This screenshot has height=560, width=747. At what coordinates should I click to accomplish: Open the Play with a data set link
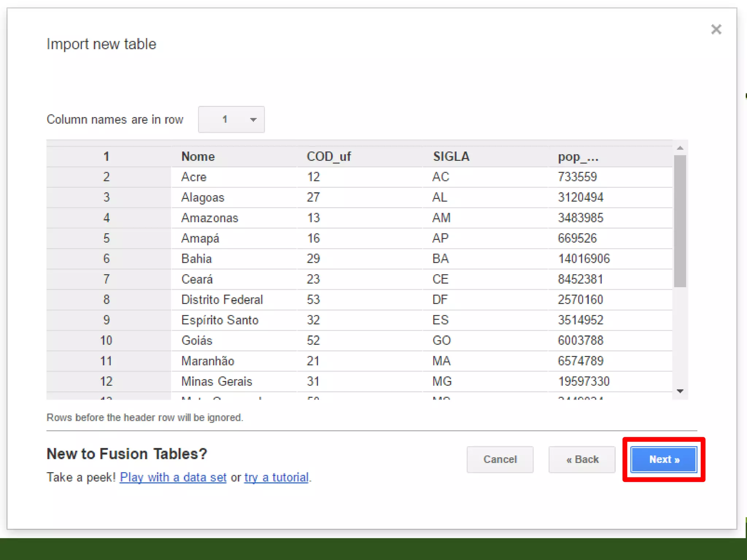(173, 477)
